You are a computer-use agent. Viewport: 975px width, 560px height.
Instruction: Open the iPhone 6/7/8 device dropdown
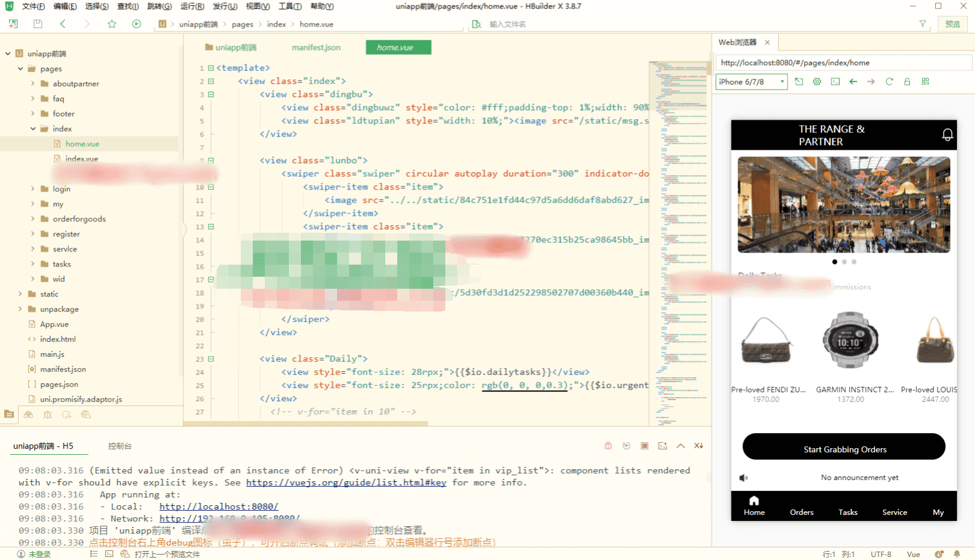point(751,82)
